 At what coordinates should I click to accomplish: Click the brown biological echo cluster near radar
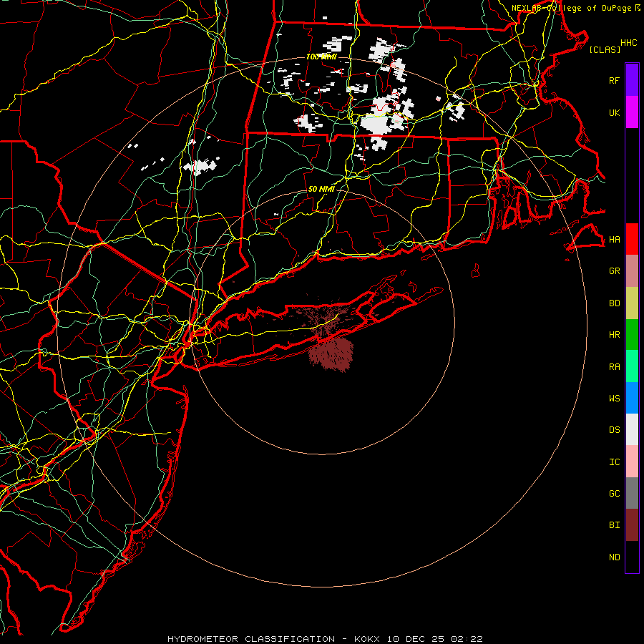point(331,354)
